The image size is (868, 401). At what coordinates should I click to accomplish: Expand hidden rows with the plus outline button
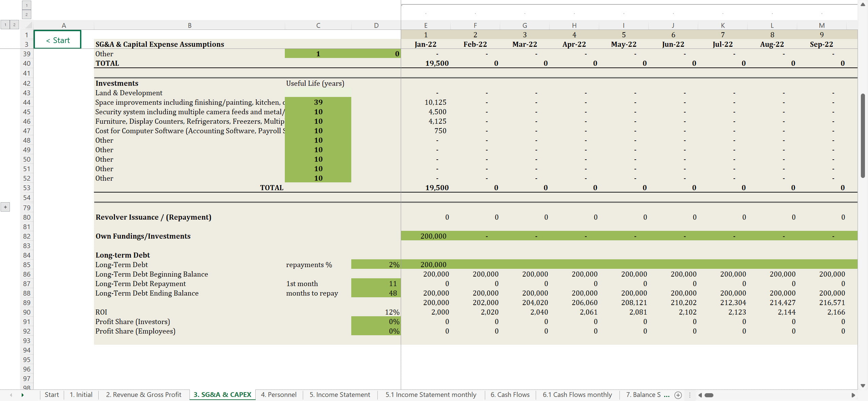pos(5,207)
